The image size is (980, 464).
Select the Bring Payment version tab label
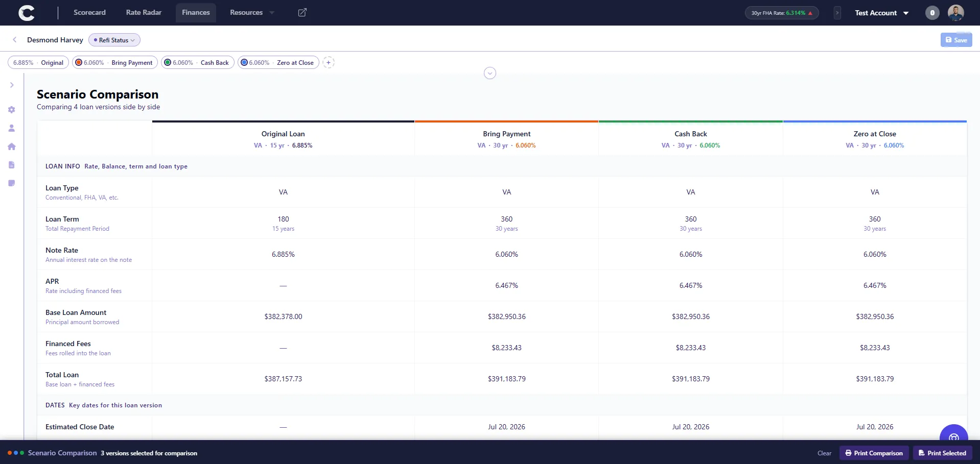[x=132, y=62]
